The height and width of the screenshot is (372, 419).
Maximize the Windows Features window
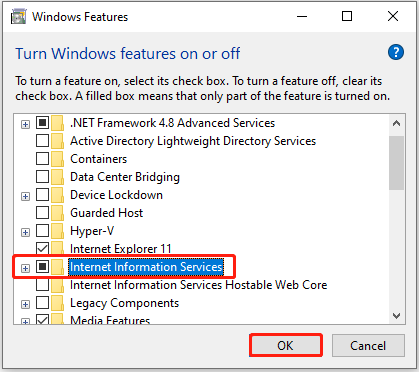347,16
